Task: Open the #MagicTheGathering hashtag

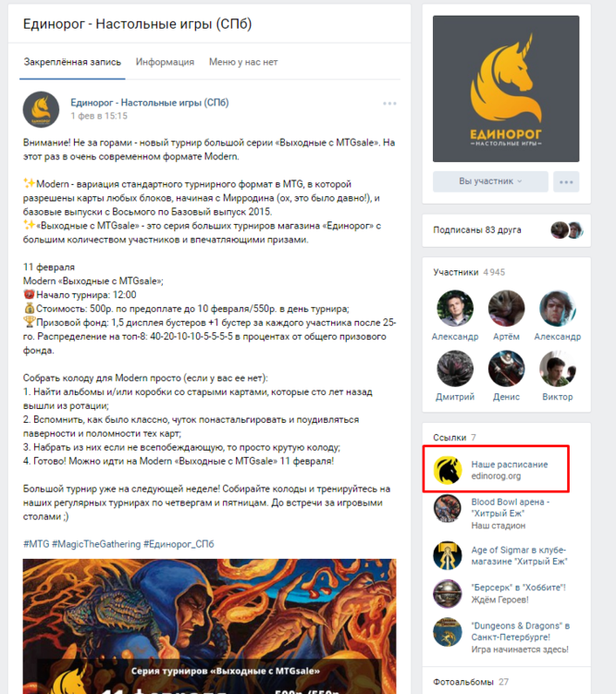Action: [96, 544]
